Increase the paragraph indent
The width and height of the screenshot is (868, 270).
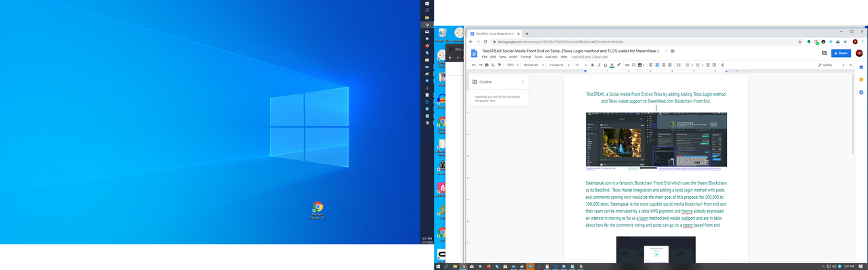tap(714, 64)
